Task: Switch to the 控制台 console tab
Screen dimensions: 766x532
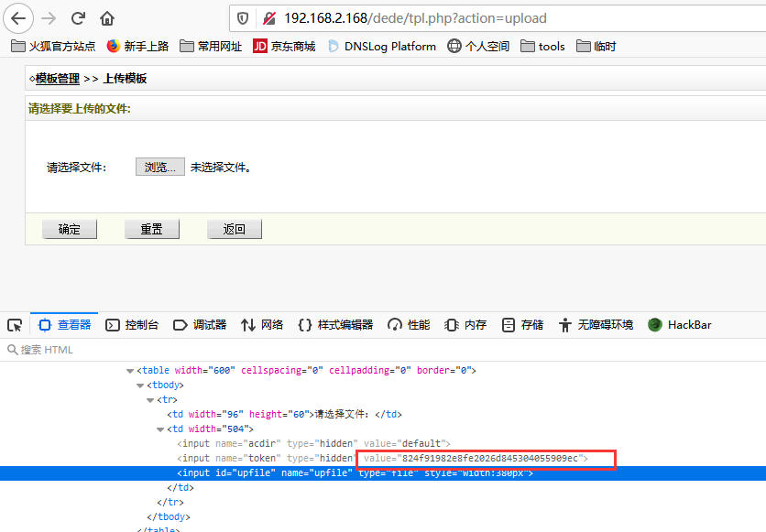Action: point(132,325)
